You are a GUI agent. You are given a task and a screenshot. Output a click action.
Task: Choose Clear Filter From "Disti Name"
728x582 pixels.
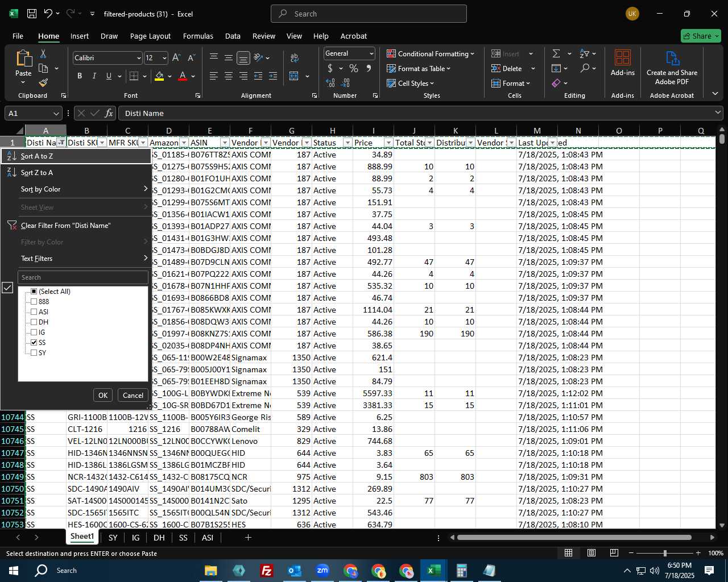point(76,225)
